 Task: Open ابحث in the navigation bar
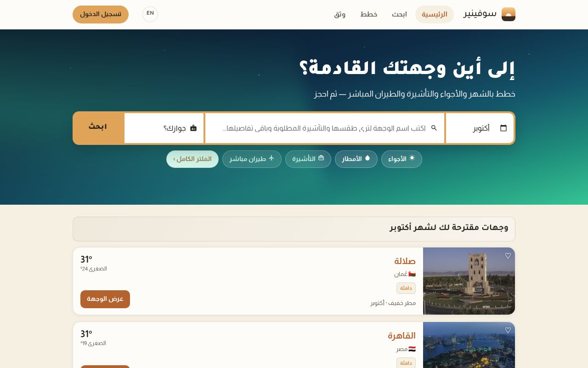click(x=399, y=14)
